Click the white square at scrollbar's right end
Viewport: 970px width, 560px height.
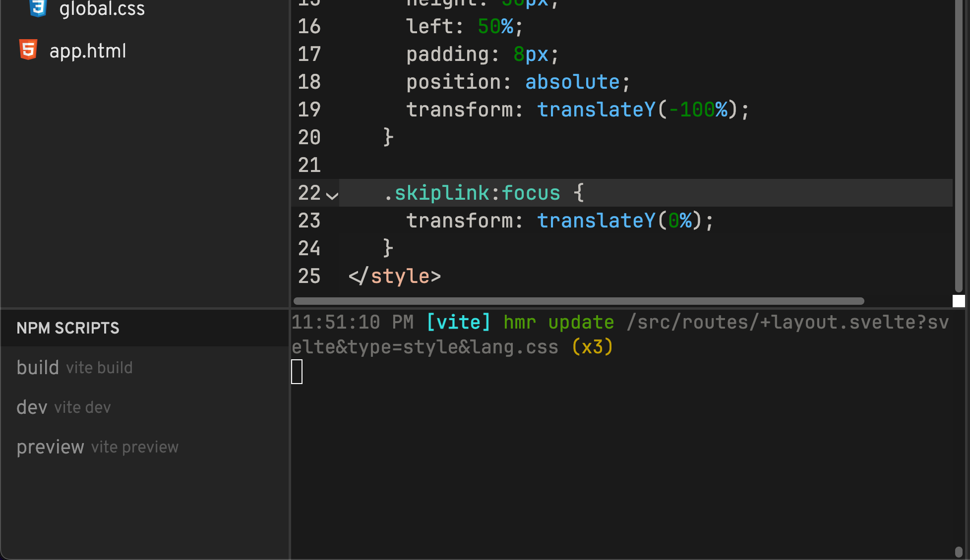(959, 301)
